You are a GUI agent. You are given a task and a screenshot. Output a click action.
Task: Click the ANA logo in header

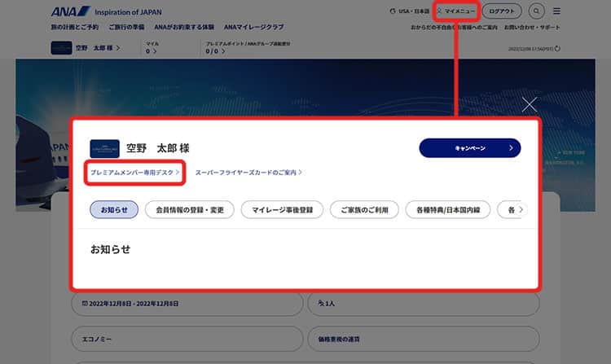point(68,11)
